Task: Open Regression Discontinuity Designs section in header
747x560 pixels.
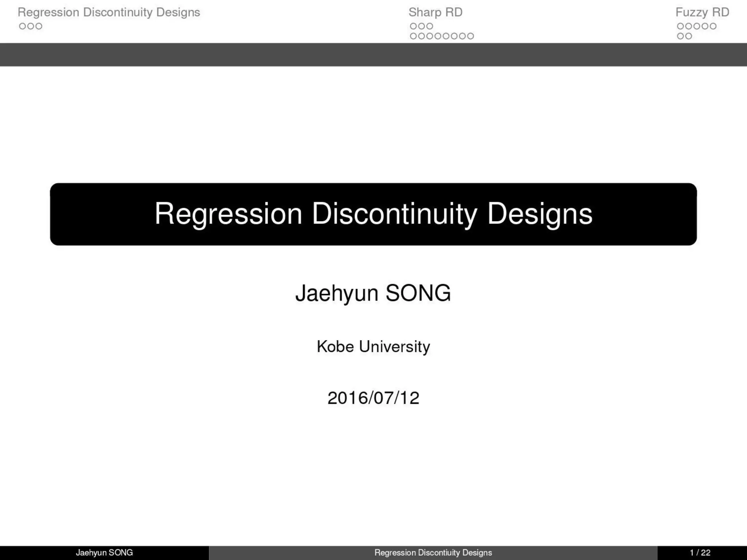Action: tap(109, 12)
